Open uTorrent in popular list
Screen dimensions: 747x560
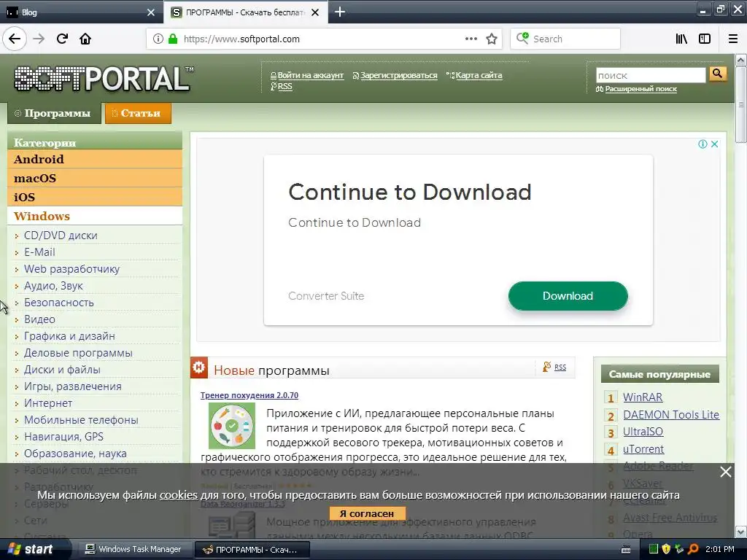click(643, 449)
